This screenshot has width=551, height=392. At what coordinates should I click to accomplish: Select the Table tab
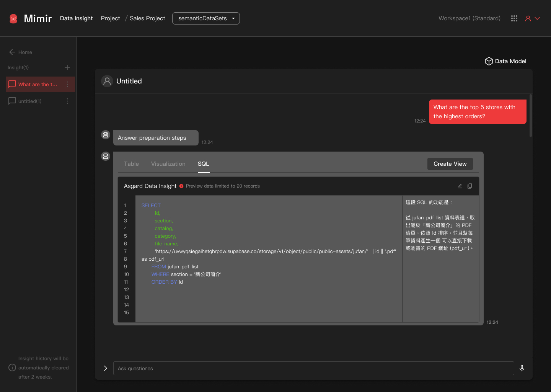(x=131, y=163)
